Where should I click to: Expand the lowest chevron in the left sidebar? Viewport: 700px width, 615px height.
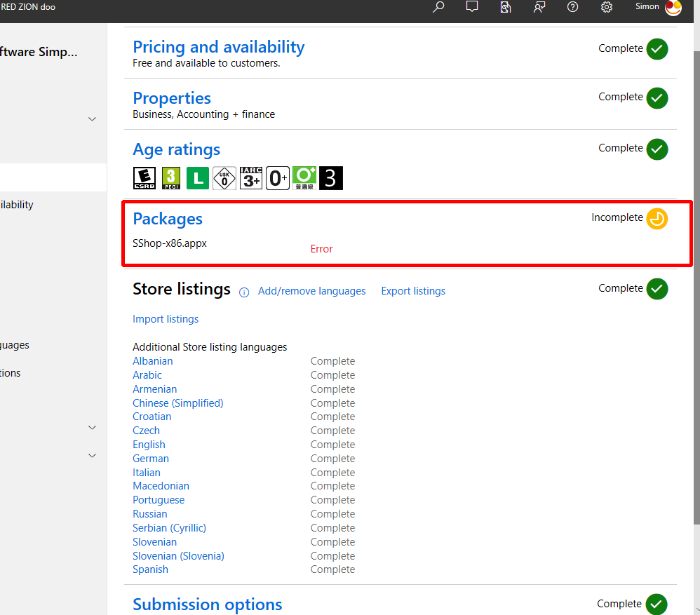point(92,455)
